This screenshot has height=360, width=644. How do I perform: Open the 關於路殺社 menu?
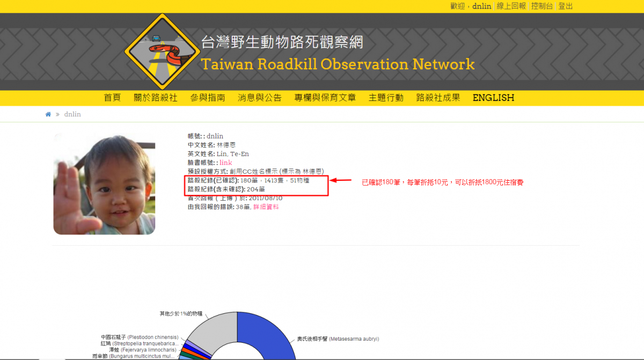(x=156, y=98)
